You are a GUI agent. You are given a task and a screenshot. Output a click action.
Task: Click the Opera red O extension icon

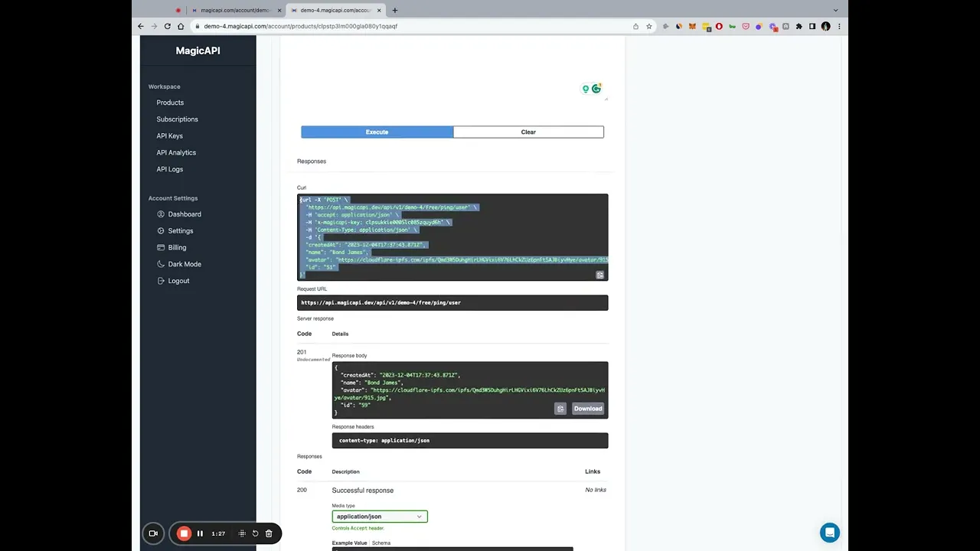pos(719,26)
